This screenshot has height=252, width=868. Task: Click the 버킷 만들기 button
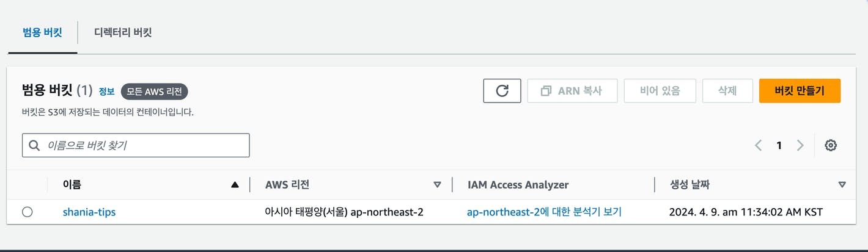pos(800,90)
